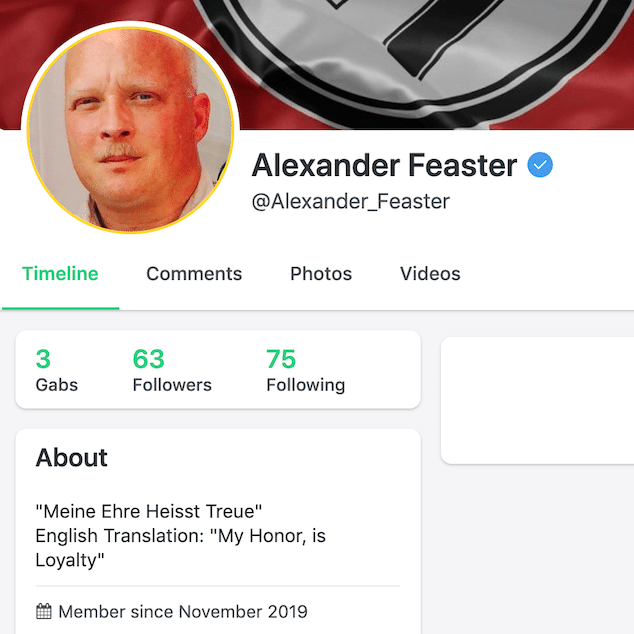Click the divider line in About card
Viewport: 634px width, 634px height.
coord(218,585)
